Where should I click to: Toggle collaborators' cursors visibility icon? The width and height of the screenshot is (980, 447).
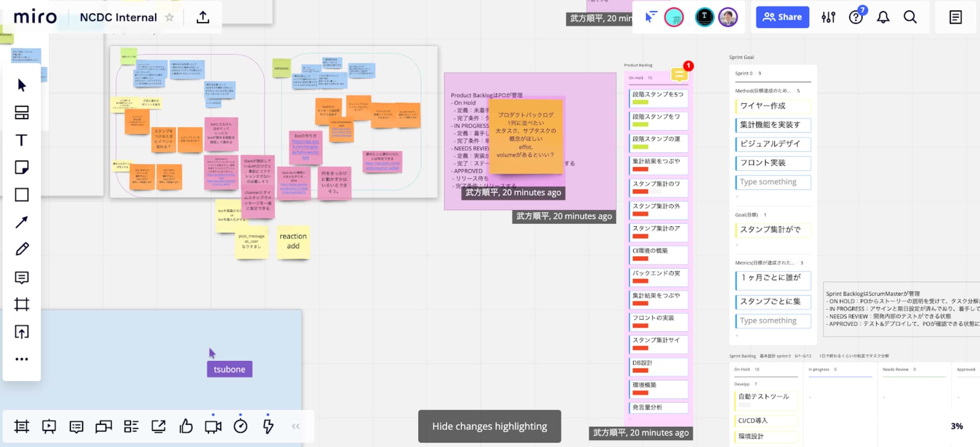pos(650,17)
